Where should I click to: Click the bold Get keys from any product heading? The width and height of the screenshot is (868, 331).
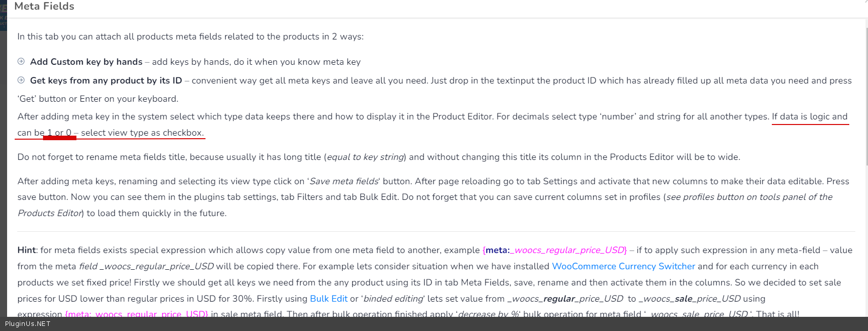(106, 80)
